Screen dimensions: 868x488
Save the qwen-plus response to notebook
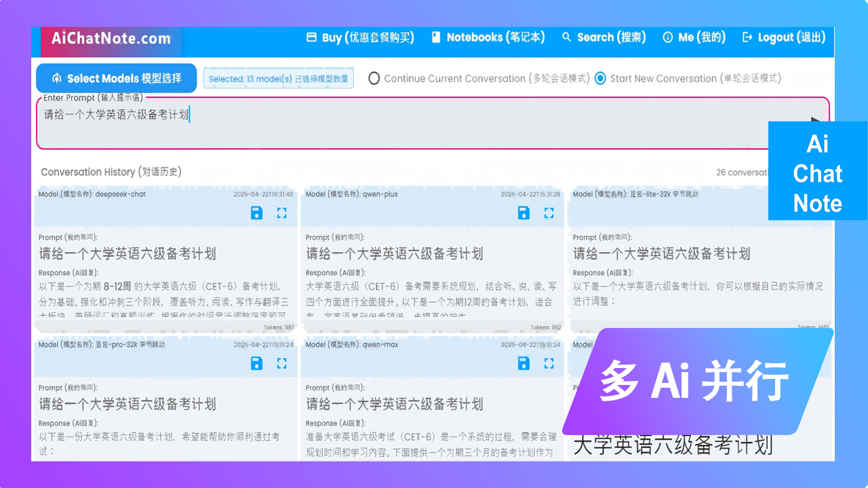click(x=524, y=213)
